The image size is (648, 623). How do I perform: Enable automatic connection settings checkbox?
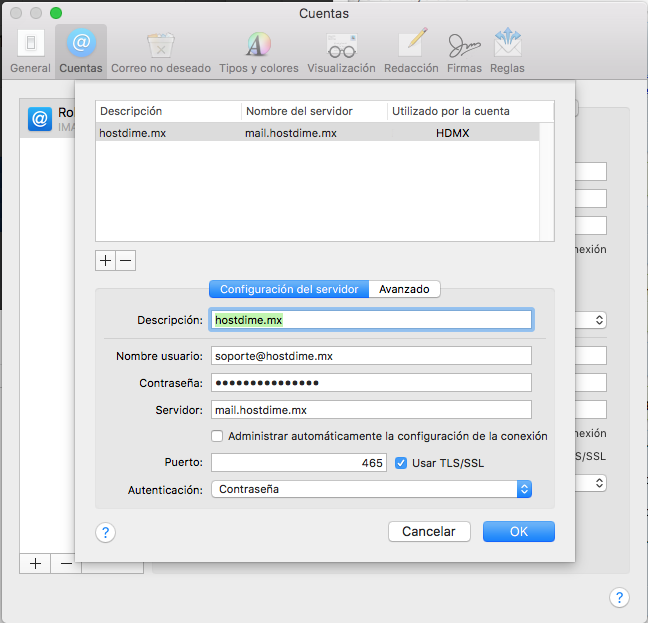coord(217,436)
